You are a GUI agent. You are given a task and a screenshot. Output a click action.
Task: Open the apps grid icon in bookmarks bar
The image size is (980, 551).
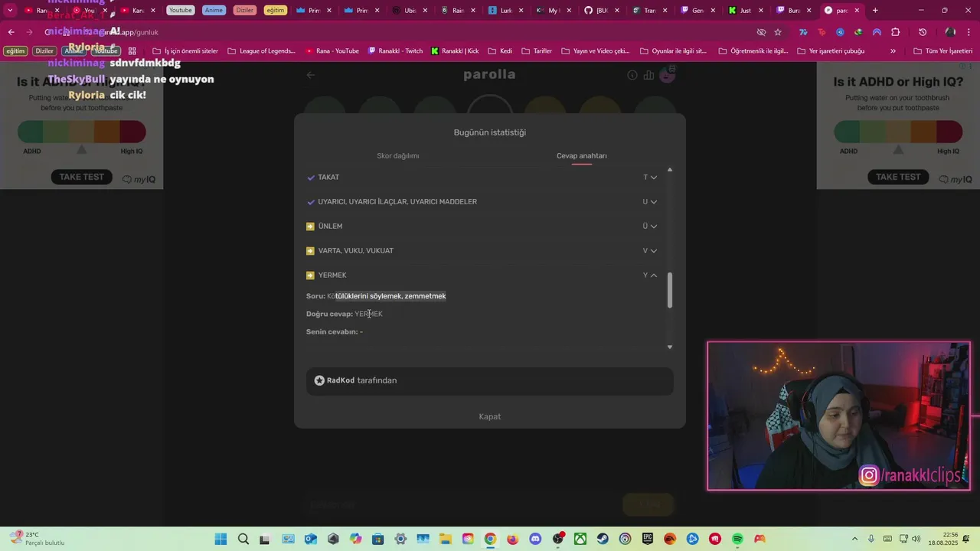[132, 51]
